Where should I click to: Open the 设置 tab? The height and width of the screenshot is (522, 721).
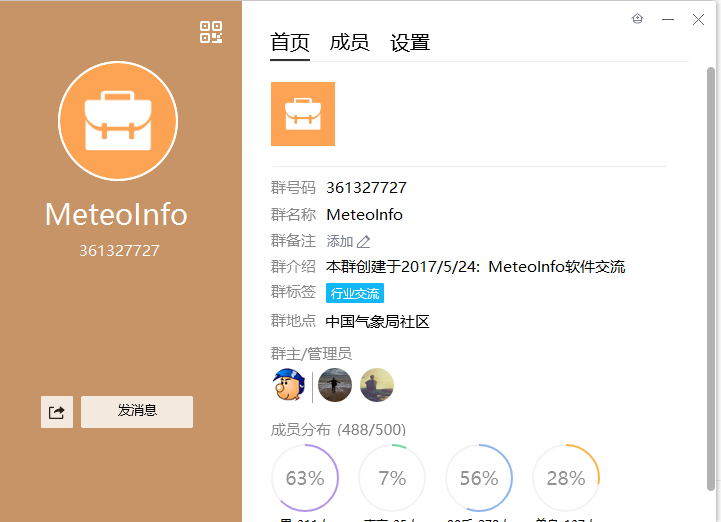(410, 42)
